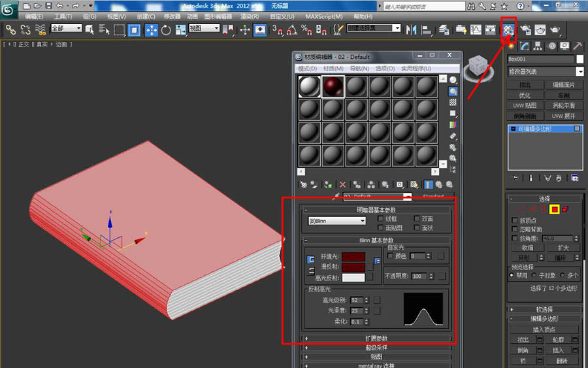
Task: Open the 模式(D) menu in material editor
Action: tap(307, 69)
